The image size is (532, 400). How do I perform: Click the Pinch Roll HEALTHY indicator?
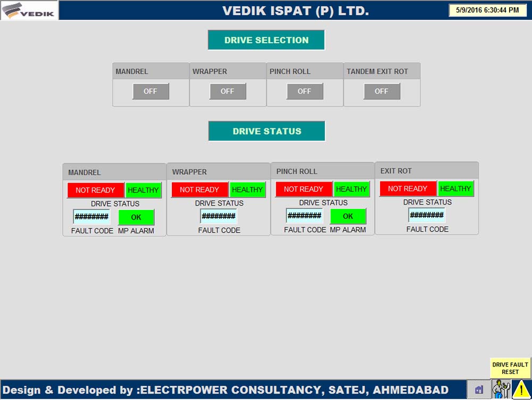pyautogui.click(x=352, y=189)
